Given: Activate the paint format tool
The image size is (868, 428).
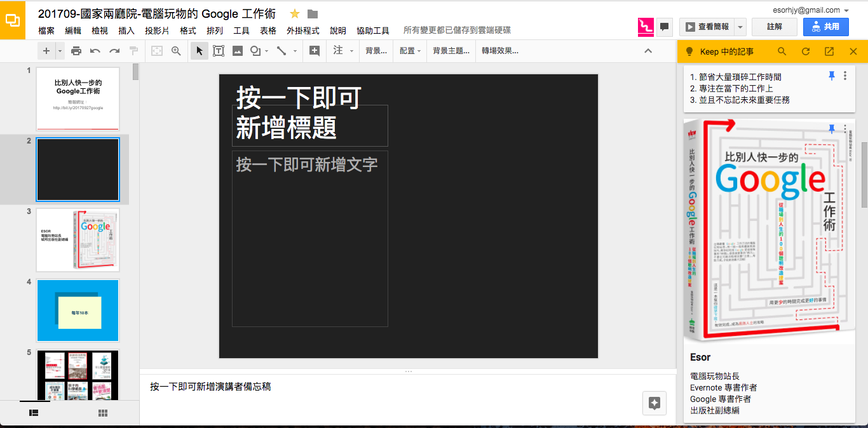Looking at the screenshot, I should pos(133,51).
